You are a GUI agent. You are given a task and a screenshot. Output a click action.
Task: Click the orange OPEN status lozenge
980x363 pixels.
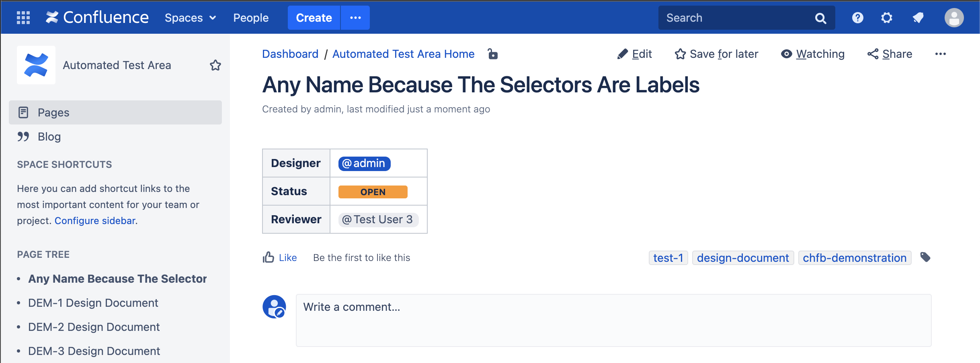pyautogui.click(x=373, y=192)
